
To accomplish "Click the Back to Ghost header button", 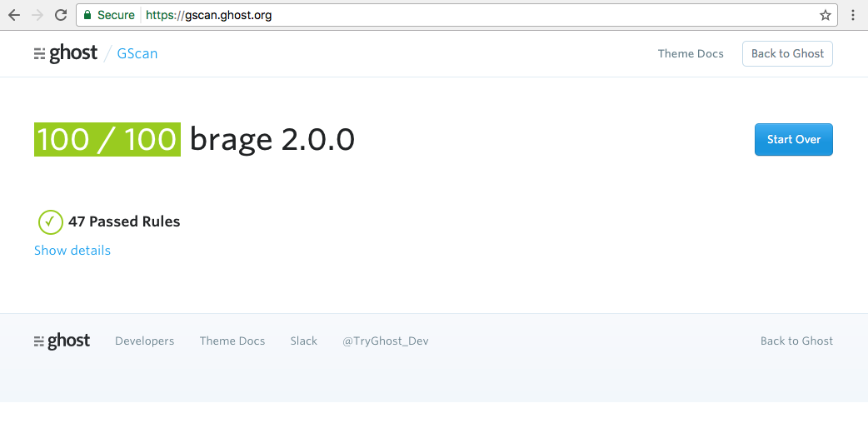I will point(787,53).
